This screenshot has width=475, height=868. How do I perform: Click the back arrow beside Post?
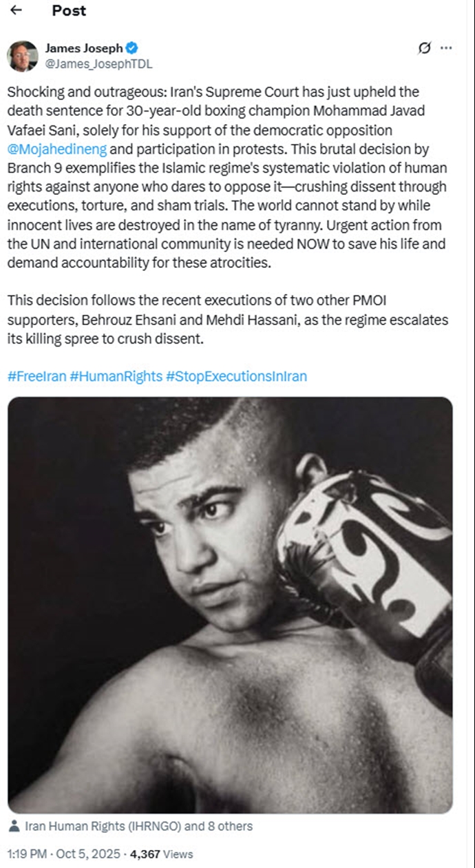(x=17, y=10)
